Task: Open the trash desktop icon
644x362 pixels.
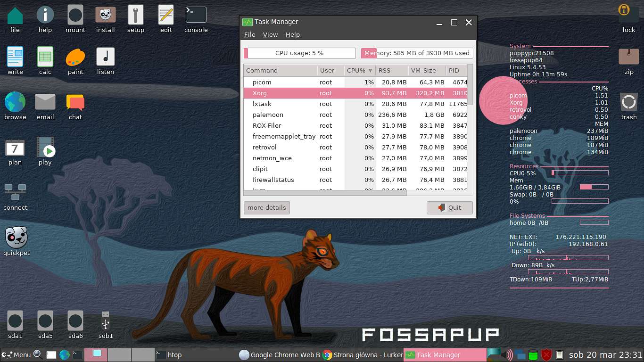Action: click(629, 102)
